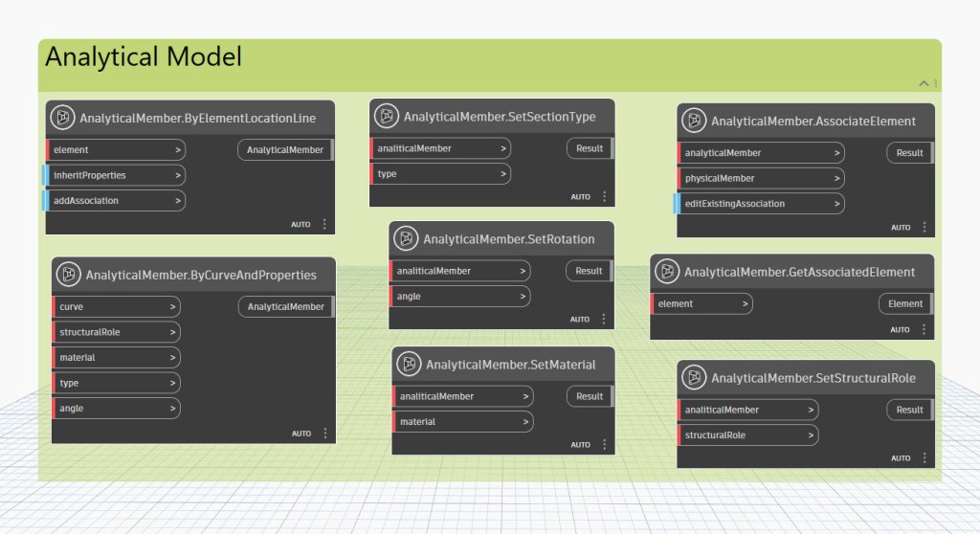Click Result output of SetStructuralRole node
The height and width of the screenshot is (534, 980).
pos(909,410)
